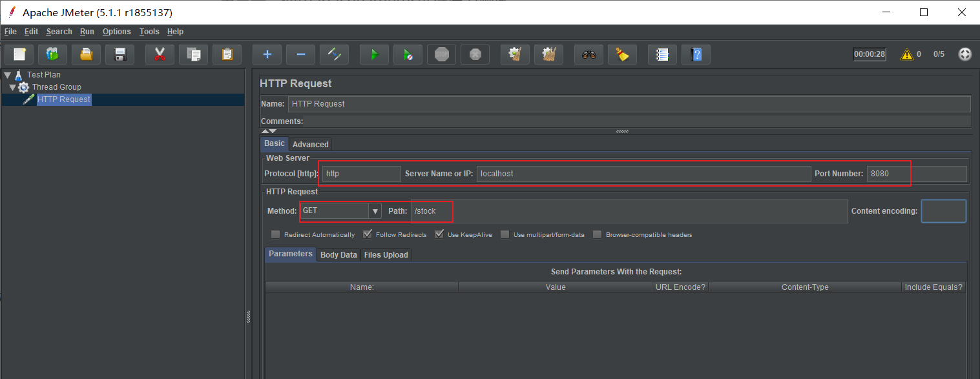The width and height of the screenshot is (980, 379).
Task: Select Thread Group in the tree
Action: (x=57, y=87)
